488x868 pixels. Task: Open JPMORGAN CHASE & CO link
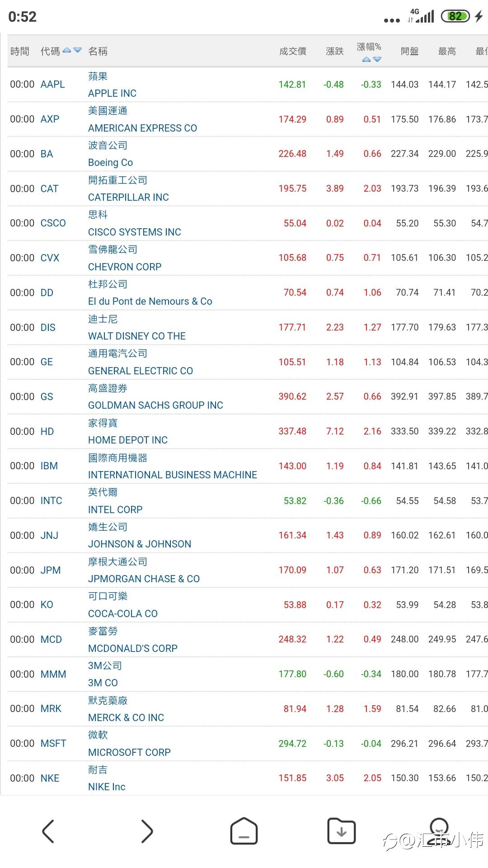pyautogui.click(x=144, y=579)
